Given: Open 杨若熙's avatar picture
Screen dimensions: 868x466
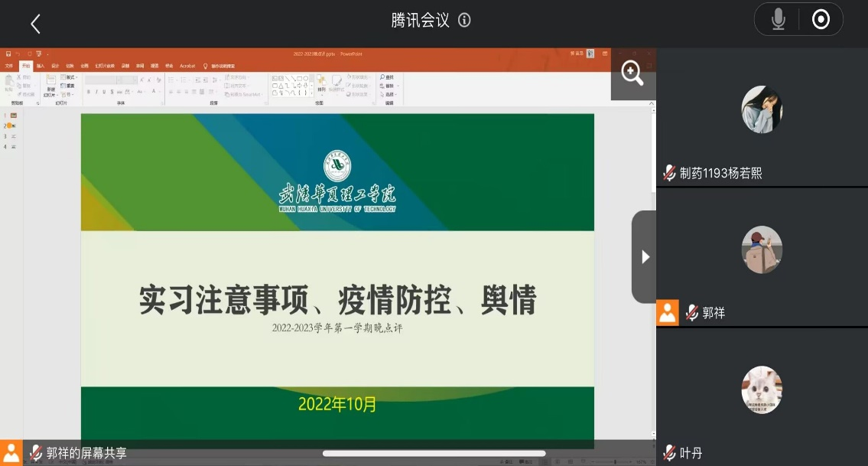Looking at the screenshot, I should (762, 109).
